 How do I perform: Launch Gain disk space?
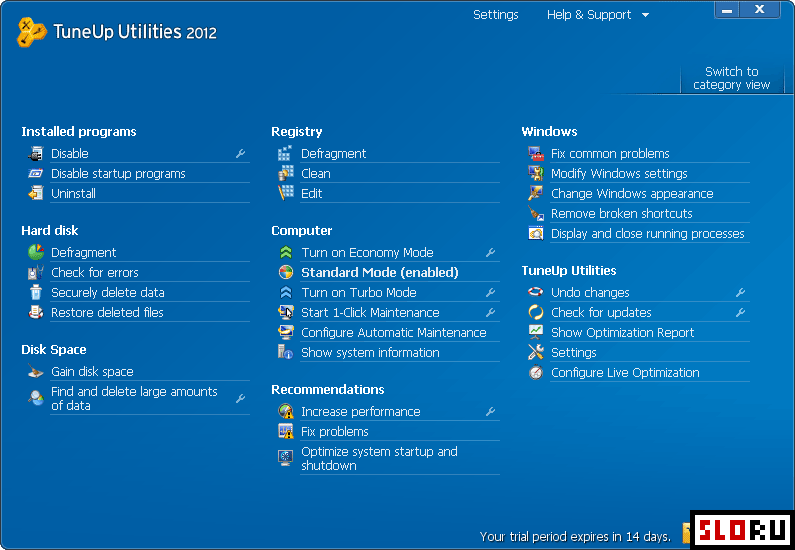point(92,372)
